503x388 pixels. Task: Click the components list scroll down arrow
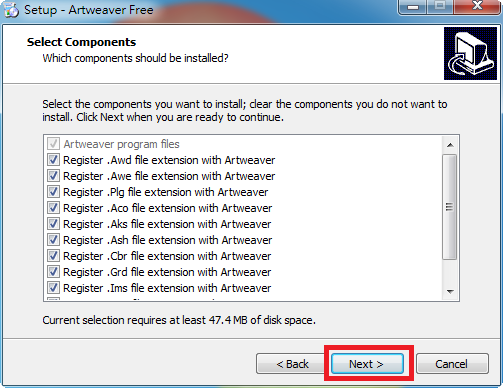click(x=450, y=291)
